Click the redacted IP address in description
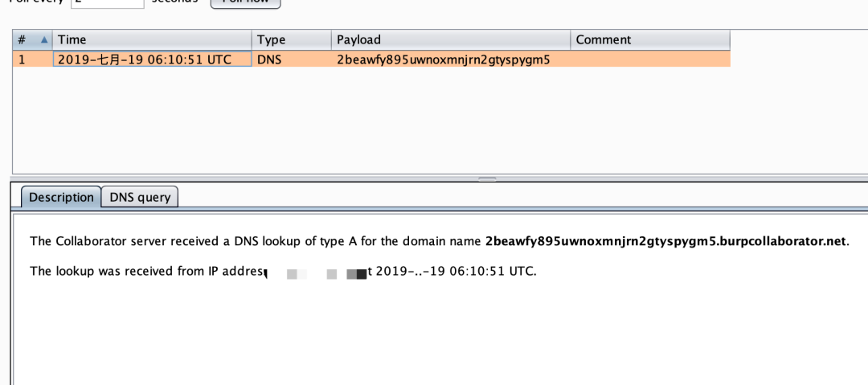The width and height of the screenshot is (868, 385). (x=318, y=272)
